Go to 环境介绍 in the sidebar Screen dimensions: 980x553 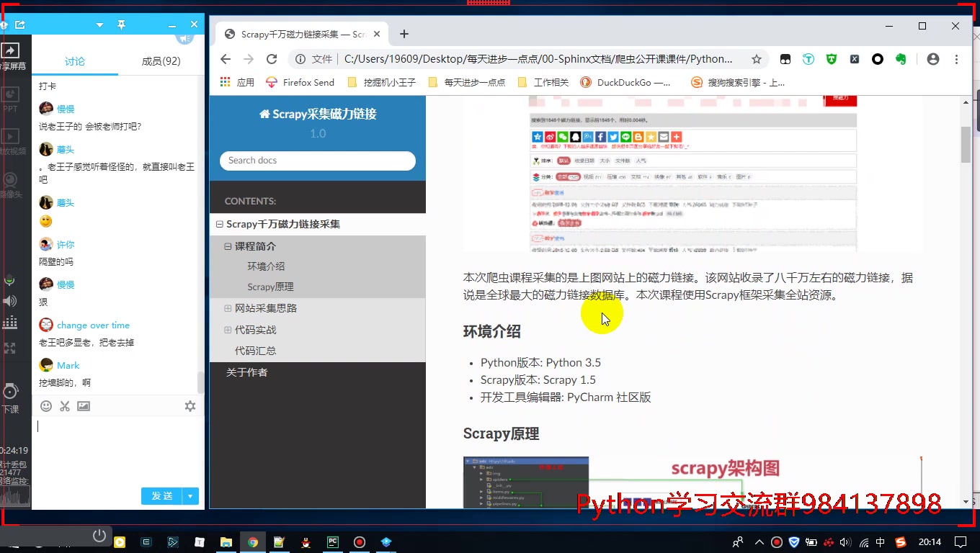click(266, 266)
